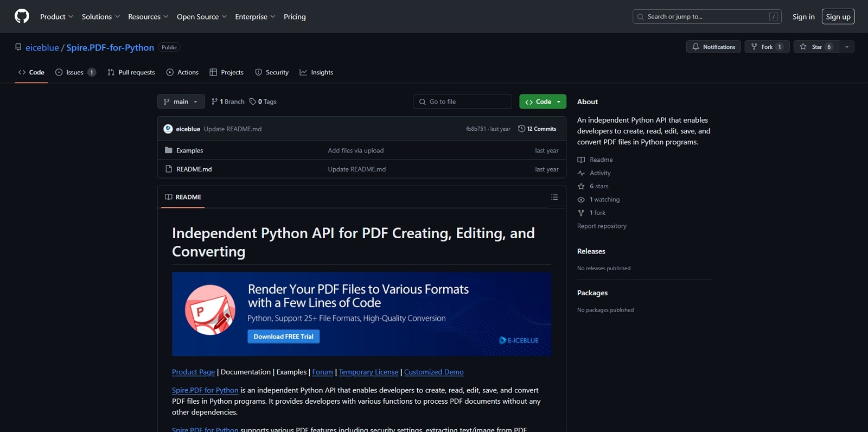Open the Forum link
868x432 pixels.
click(x=322, y=372)
